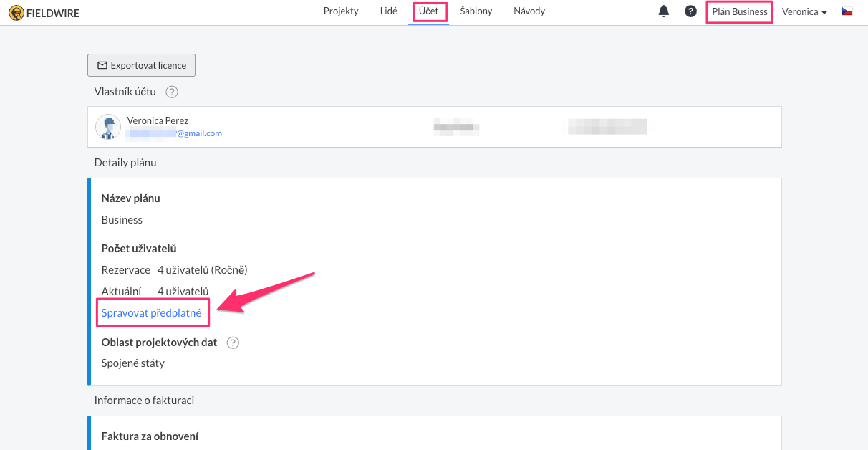Screen dimensions: 868x450
Task: Switch language via the Czech flag icon
Action: pos(847,11)
